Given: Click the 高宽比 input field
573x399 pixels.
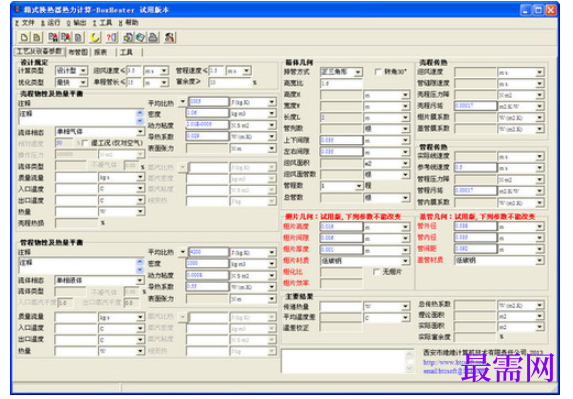Looking at the screenshot, I should 341,83.
